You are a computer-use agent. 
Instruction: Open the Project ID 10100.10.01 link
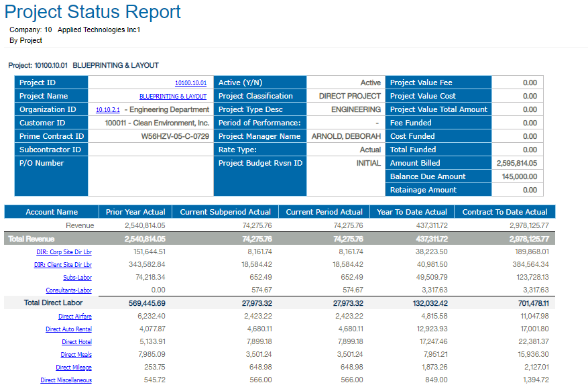(x=190, y=83)
